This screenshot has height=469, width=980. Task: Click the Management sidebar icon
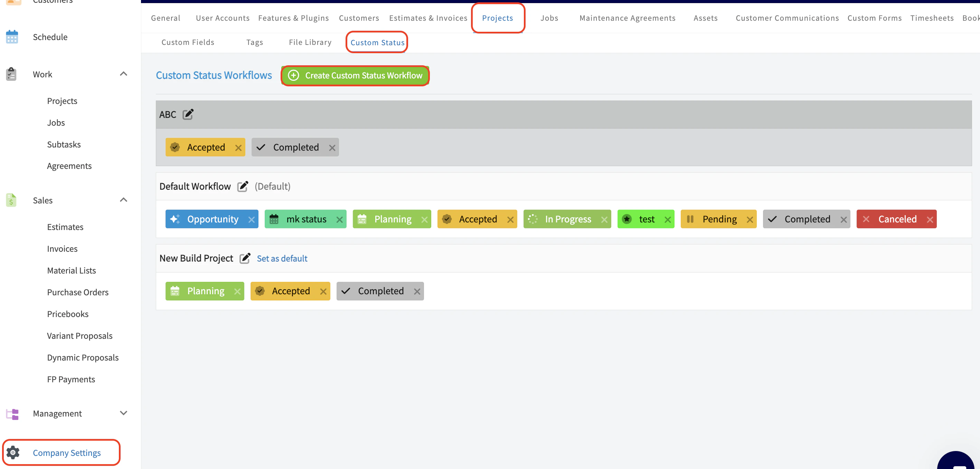point(12,414)
